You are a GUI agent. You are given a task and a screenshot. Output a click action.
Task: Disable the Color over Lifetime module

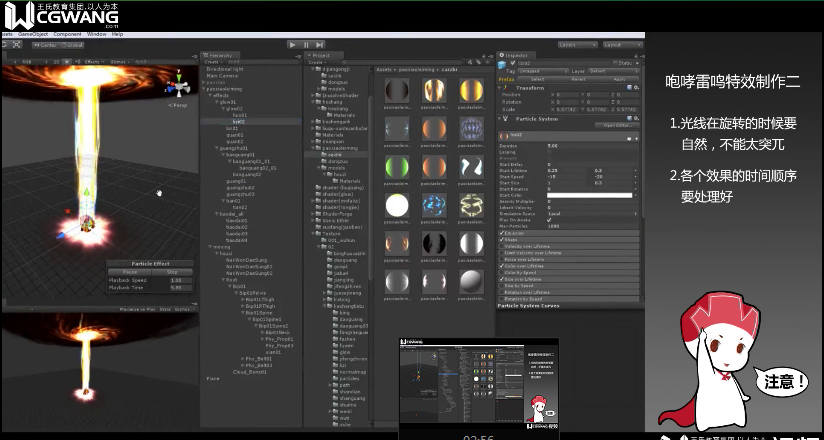[502, 266]
